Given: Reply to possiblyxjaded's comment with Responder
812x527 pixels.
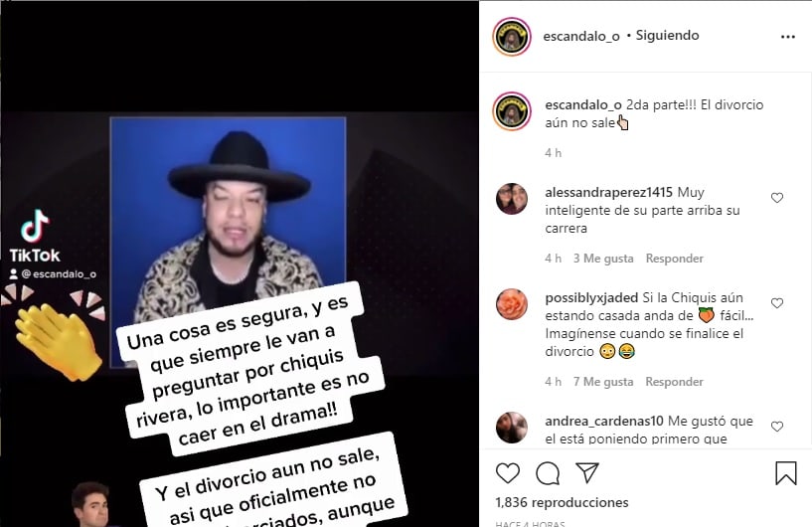Looking at the screenshot, I should click(x=674, y=382).
